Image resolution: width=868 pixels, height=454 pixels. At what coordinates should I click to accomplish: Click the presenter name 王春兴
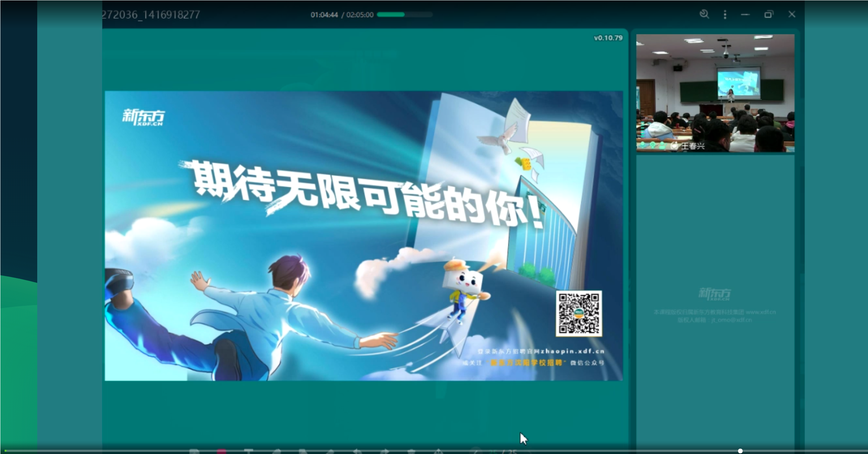point(693,146)
